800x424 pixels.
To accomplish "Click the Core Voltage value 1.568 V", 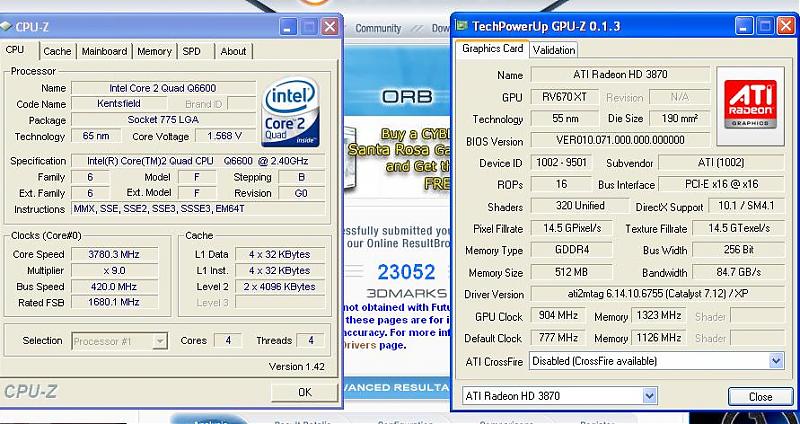I will click(x=225, y=136).
